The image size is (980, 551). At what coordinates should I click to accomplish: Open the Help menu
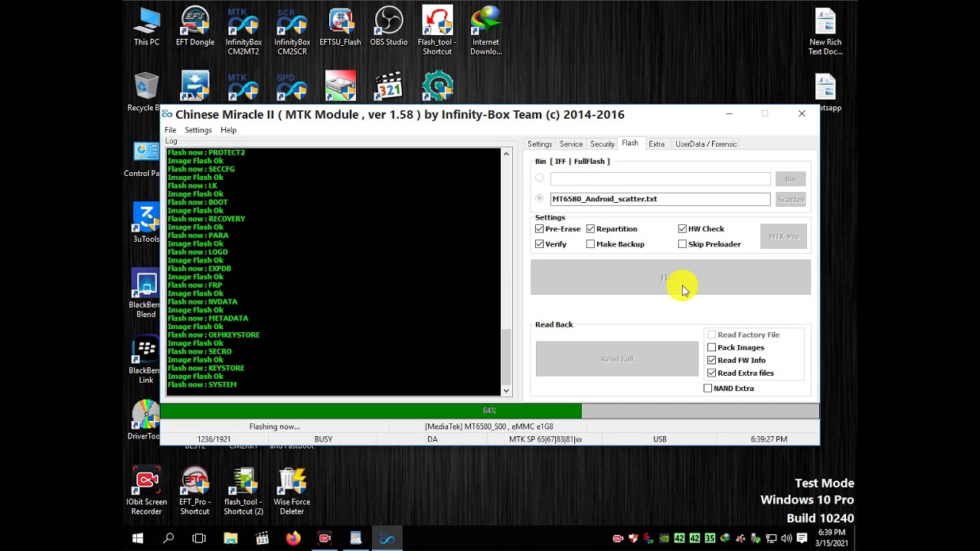click(228, 130)
